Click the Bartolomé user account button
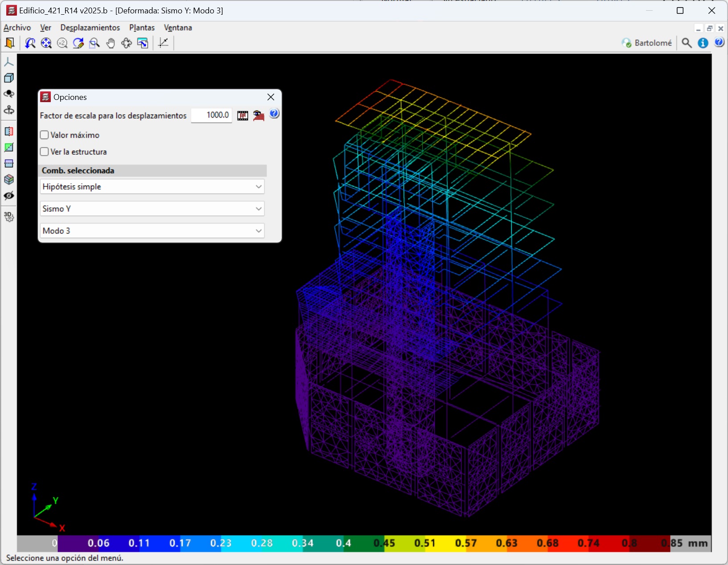This screenshot has height=565, width=728. (x=647, y=43)
